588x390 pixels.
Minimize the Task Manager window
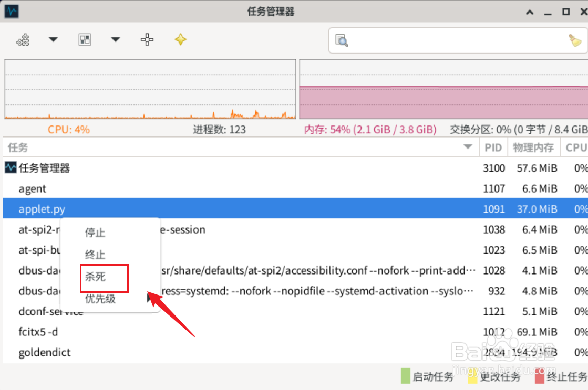[548, 14]
